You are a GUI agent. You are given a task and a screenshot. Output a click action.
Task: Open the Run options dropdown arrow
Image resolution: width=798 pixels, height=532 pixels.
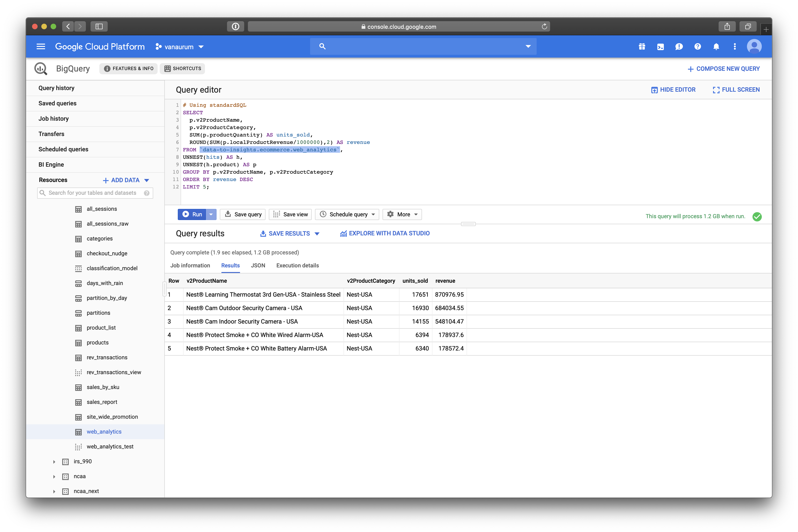(x=211, y=214)
